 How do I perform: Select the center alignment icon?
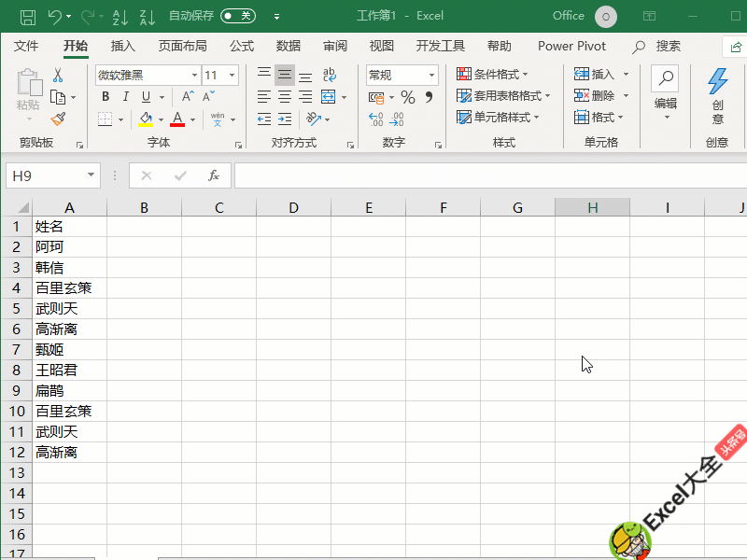(x=285, y=96)
